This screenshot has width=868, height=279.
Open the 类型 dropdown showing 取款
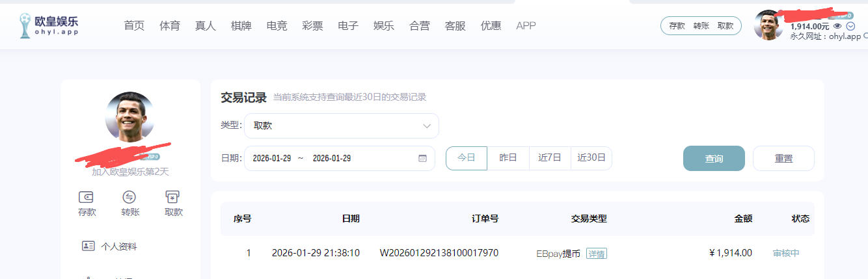(342, 126)
